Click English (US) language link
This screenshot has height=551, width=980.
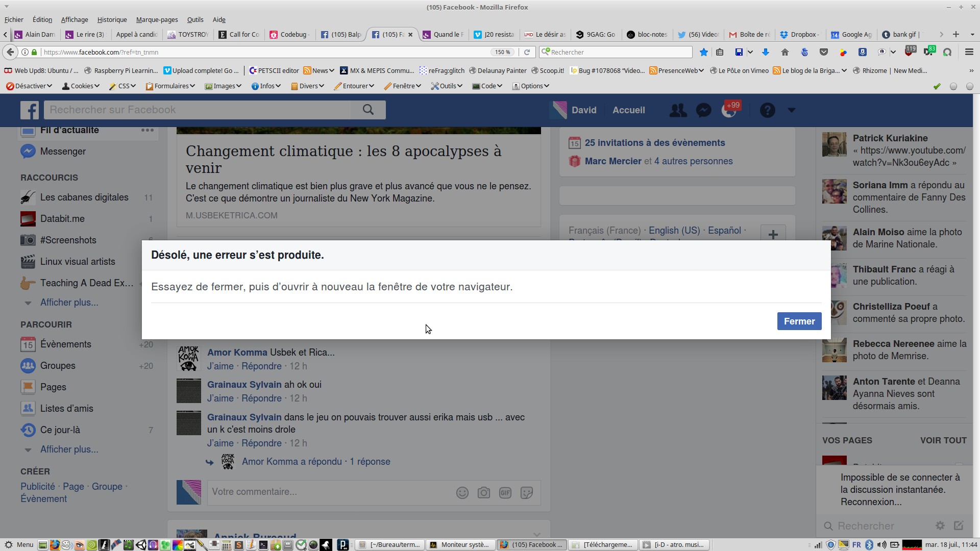pyautogui.click(x=674, y=231)
